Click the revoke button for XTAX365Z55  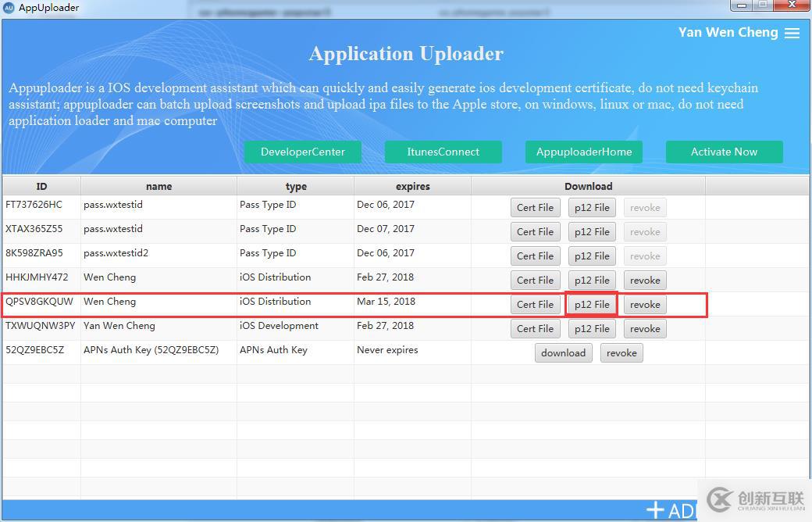point(645,232)
